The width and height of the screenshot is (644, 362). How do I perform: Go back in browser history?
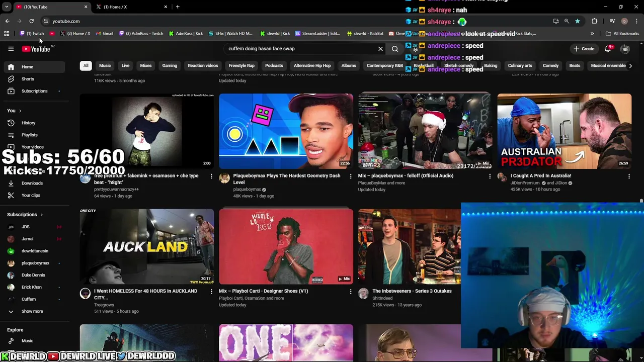pos(7,21)
